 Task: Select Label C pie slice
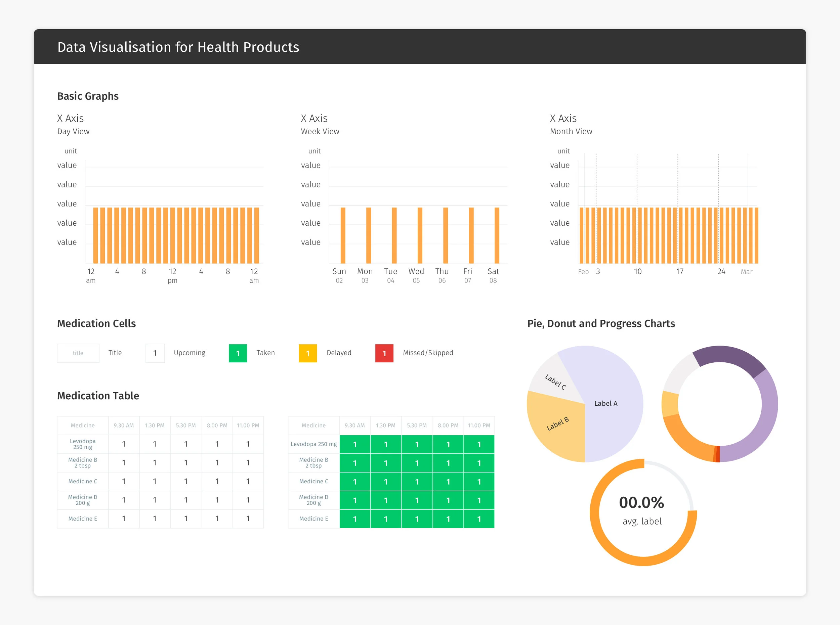555,381
